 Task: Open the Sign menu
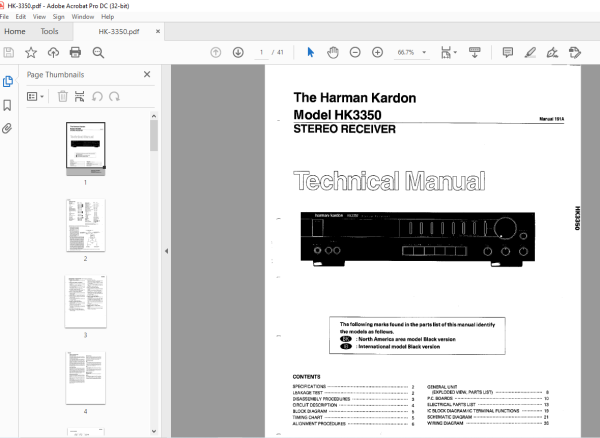[x=59, y=17]
